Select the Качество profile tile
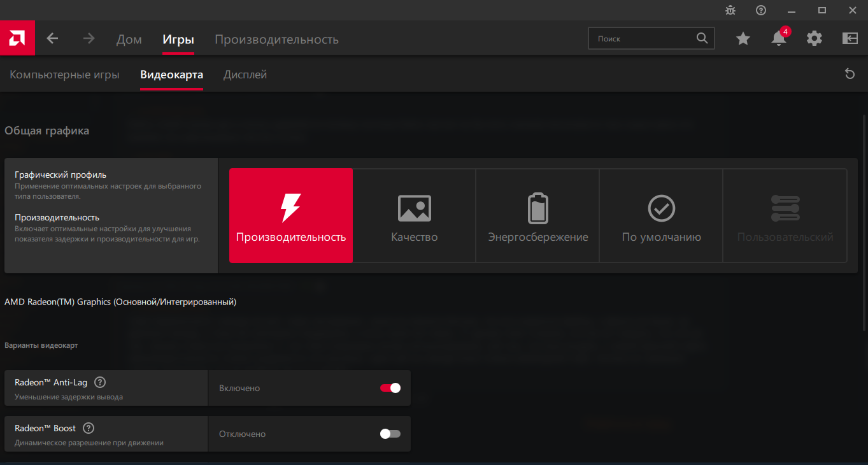Image resolution: width=868 pixels, height=465 pixels. click(x=415, y=215)
